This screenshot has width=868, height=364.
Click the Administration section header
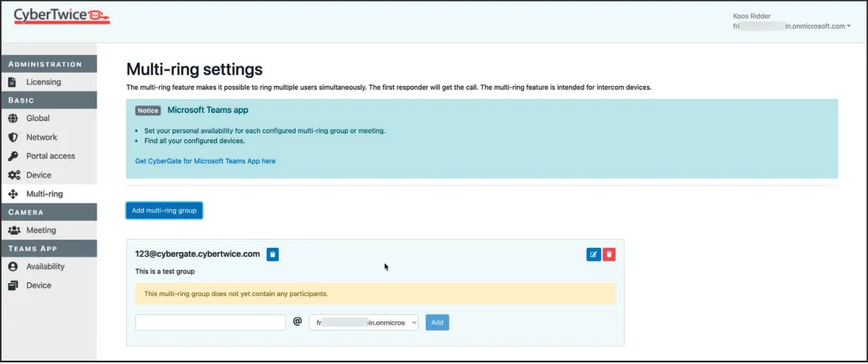[x=48, y=64]
